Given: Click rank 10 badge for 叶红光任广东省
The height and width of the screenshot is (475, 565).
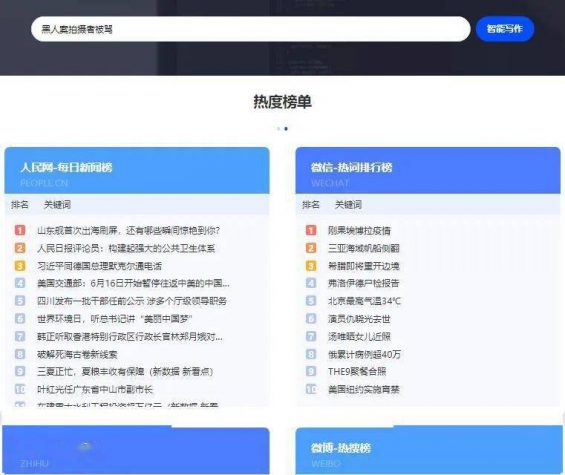Looking at the screenshot, I should (20, 389).
